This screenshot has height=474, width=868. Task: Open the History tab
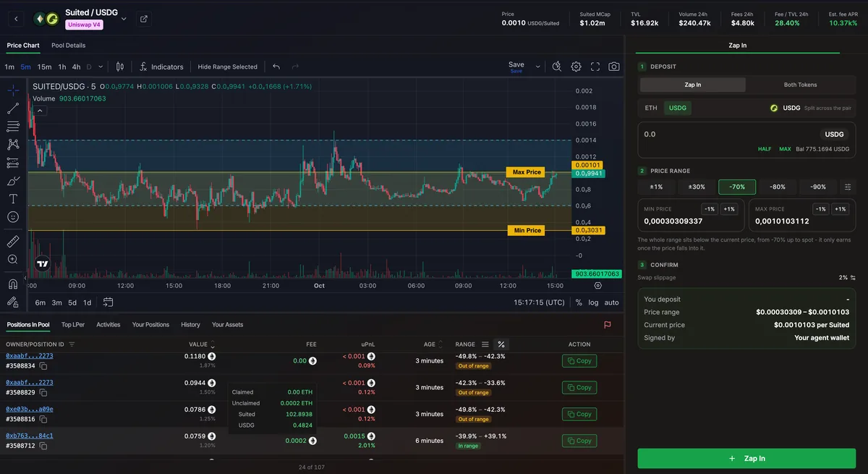[x=190, y=325]
